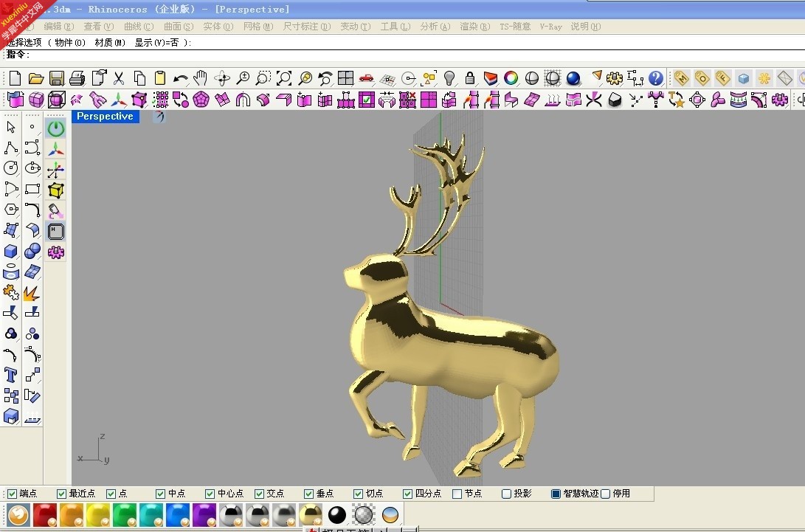Click the Zoom dynamic magnifier icon
This screenshot has height=532, width=805.
[242, 78]
